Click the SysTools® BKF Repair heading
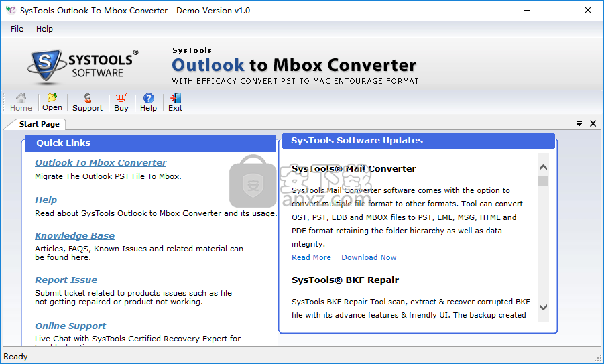Screen dimensions: 604x364 point(345,280)
